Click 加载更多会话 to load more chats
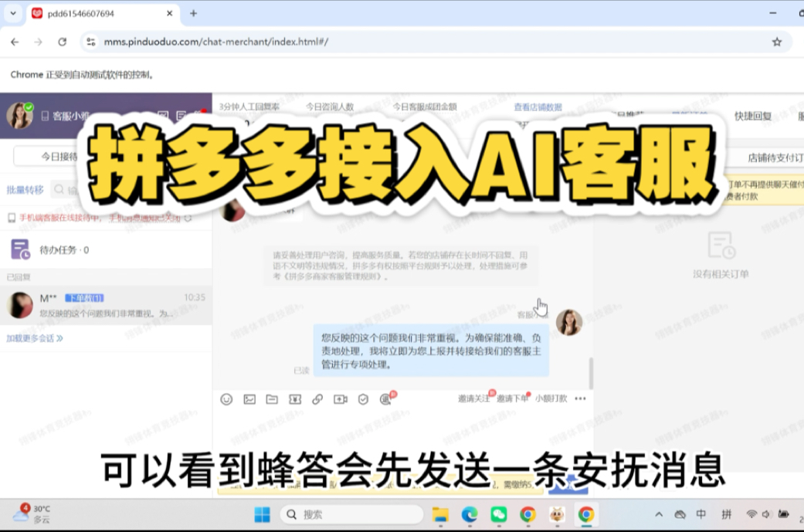 [x=34, y=338]
